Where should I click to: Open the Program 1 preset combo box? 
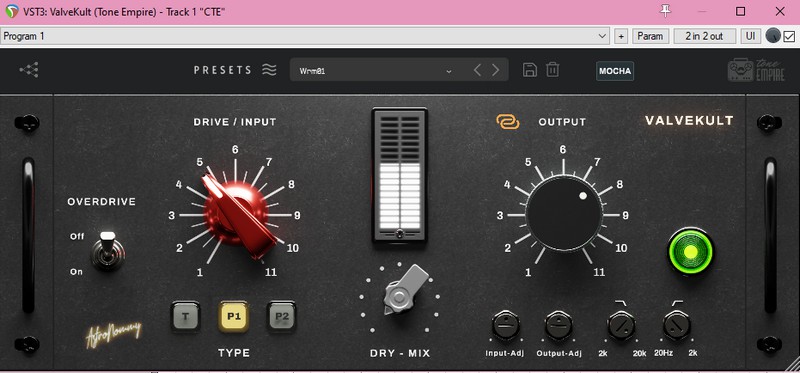(305, 36)
